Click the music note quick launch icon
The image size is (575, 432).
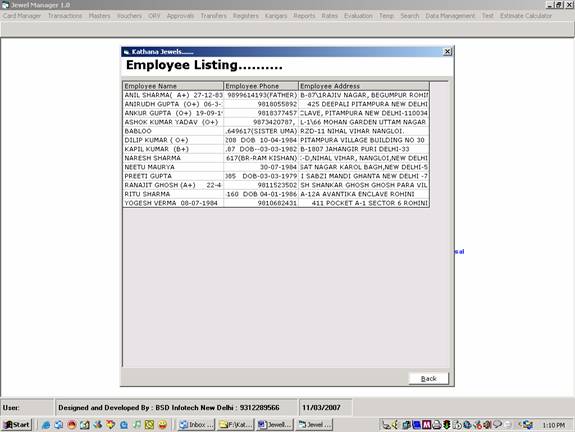click(x=136, y=425)
